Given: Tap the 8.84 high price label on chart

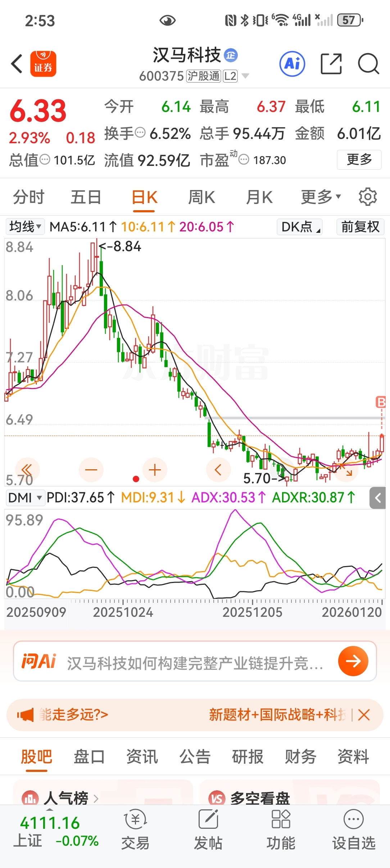Looking at the screenshot, I should coord(120,247).
